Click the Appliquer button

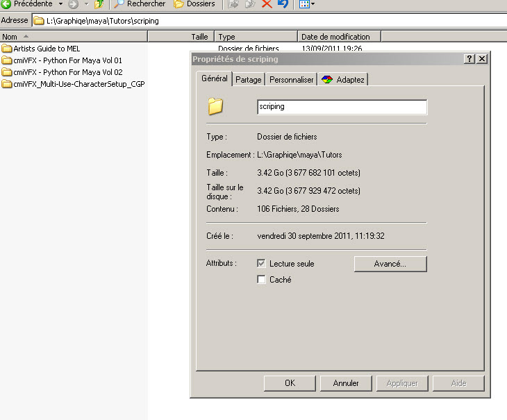point(402,383)
